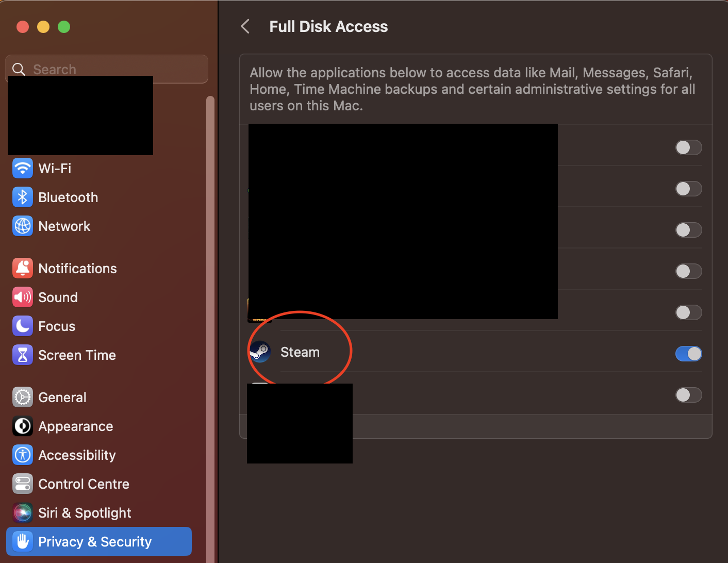Toggle the first app's disk access switch
The width and height of the screenshot is (728, 563).
689,147
